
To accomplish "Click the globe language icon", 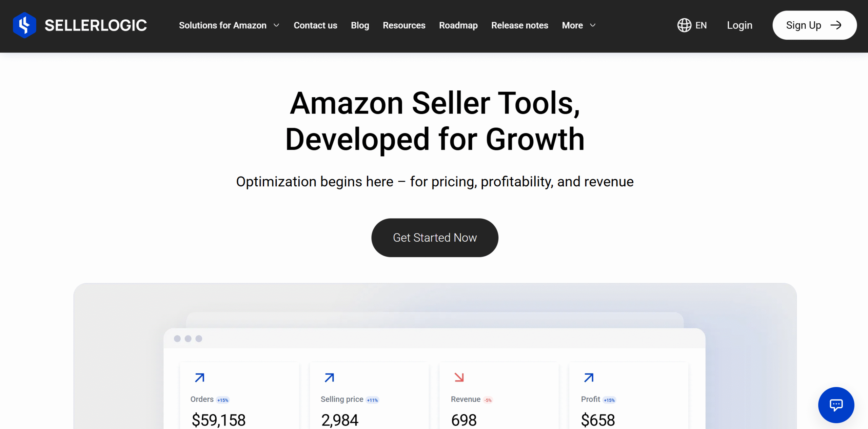I will point(684,25).
